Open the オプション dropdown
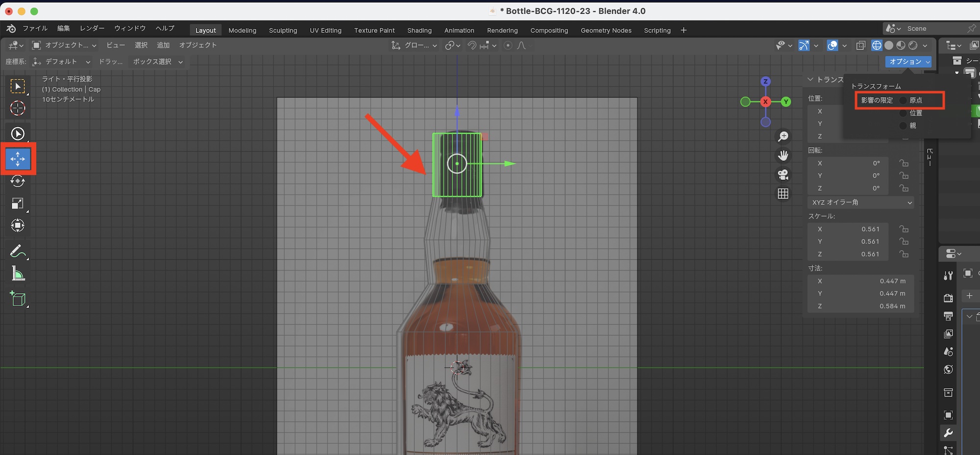The width and height of the screenshot is (980, 455). [909, 62]
